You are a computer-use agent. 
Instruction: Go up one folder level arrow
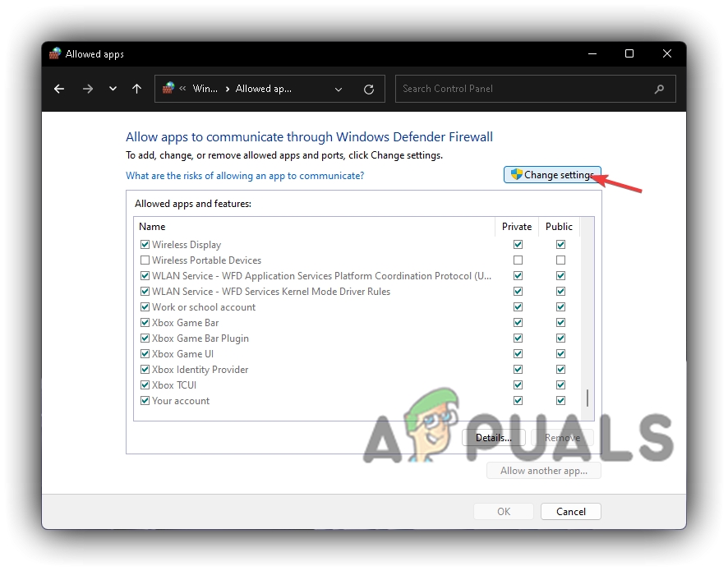pyautogui.click(x=136, y=89)
